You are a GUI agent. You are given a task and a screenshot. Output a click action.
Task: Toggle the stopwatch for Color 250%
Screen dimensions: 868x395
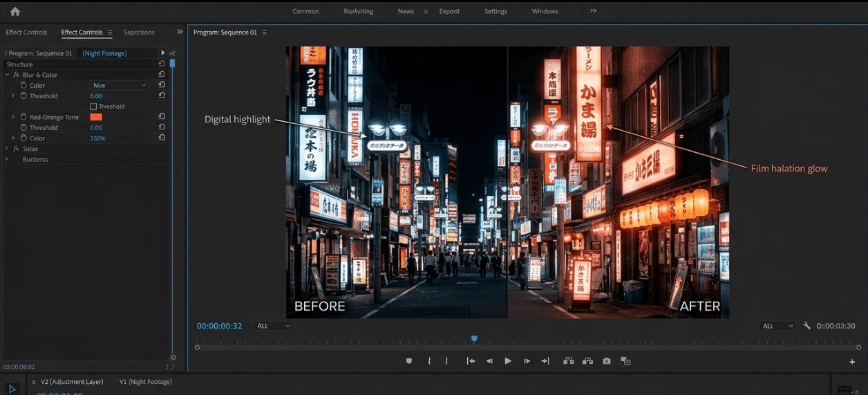23,138
